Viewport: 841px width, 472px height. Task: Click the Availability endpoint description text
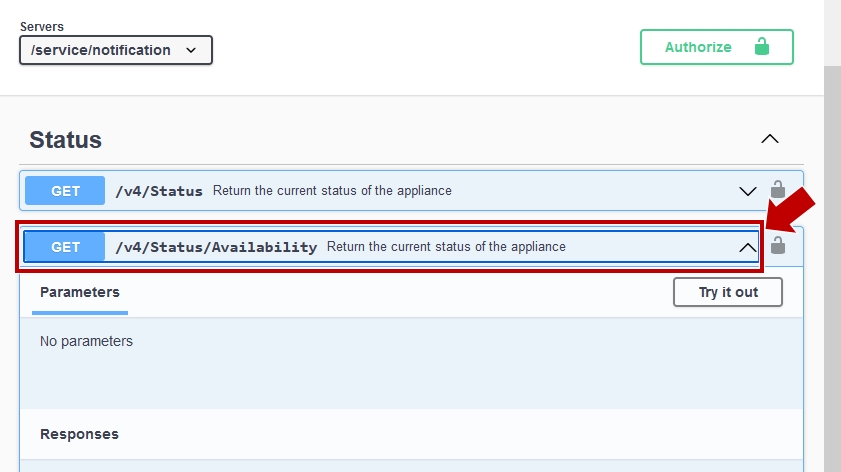[446, 247]
